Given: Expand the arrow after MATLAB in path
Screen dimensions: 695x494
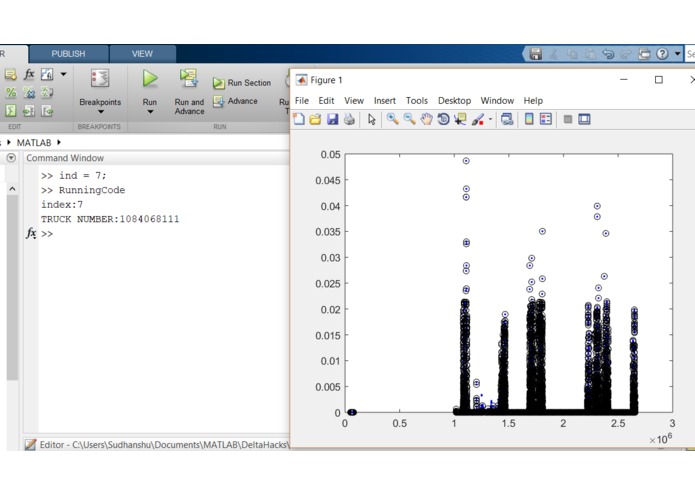Looking at the screenshot, I should (59, 142).
